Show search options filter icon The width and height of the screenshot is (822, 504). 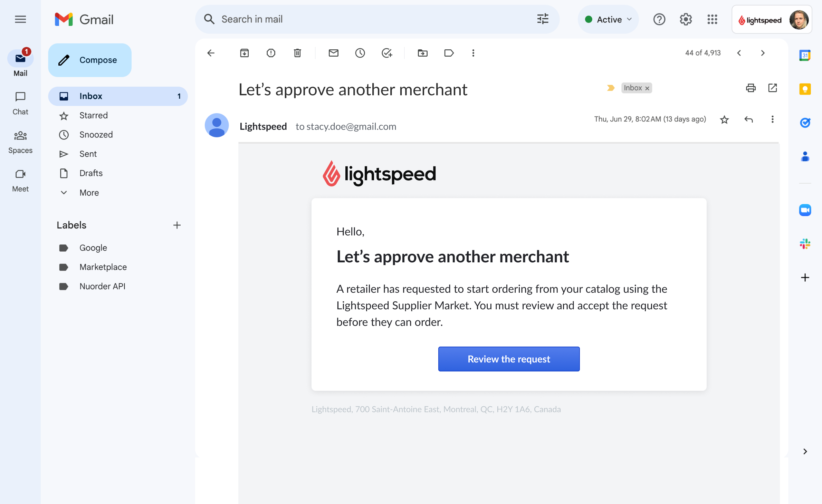(x=543, y=19)
